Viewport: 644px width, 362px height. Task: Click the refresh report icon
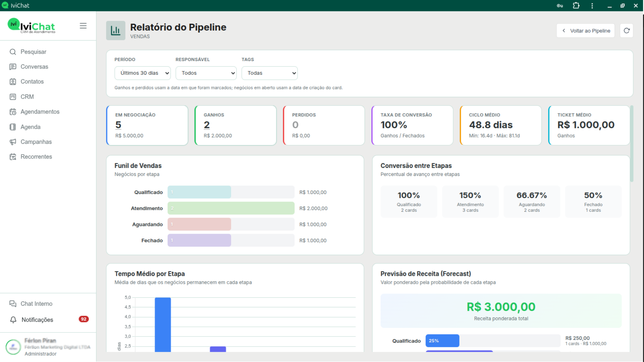pos(627,31)
